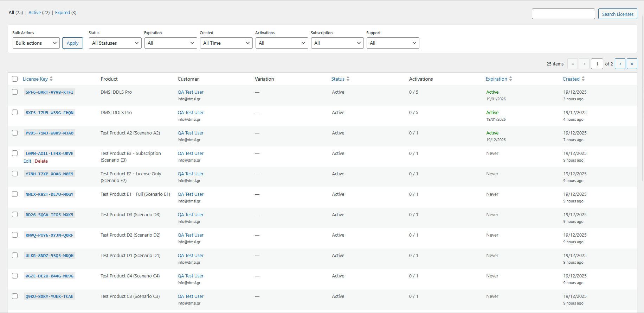Image resolution: width=644 pixels, height=313 pixels.
Task: Sort table by License Key header
Action: pyautogui.click(x=35, y=79)
